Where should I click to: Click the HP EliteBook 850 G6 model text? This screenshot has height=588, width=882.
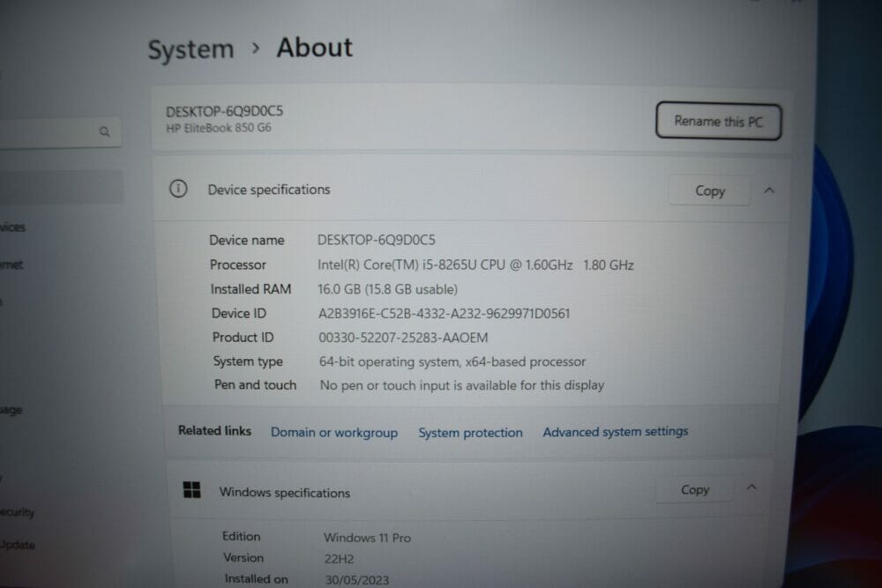[218, 128]
